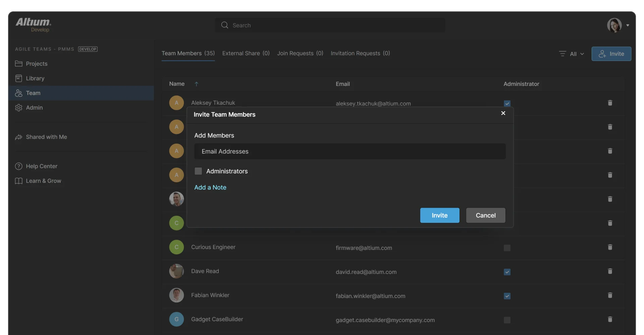Delete Aleksey Tkachuk with the trash icon
The height and width of the screenshot is (335, 644).
point(610,103)
